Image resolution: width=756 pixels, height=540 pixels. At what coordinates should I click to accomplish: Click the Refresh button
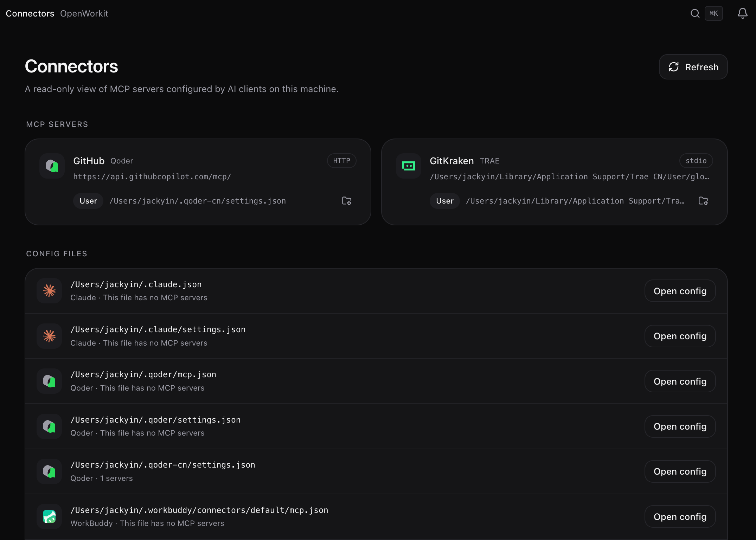(693, 67)
